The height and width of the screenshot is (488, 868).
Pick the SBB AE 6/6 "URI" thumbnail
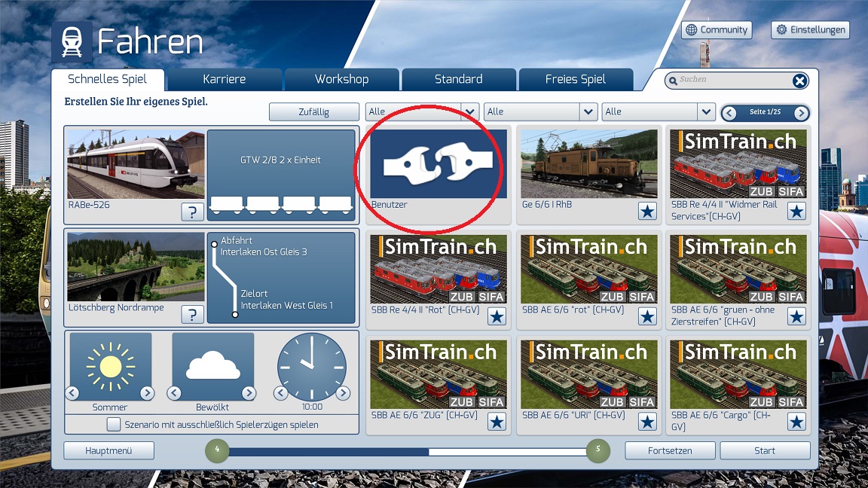coord(589,374)
